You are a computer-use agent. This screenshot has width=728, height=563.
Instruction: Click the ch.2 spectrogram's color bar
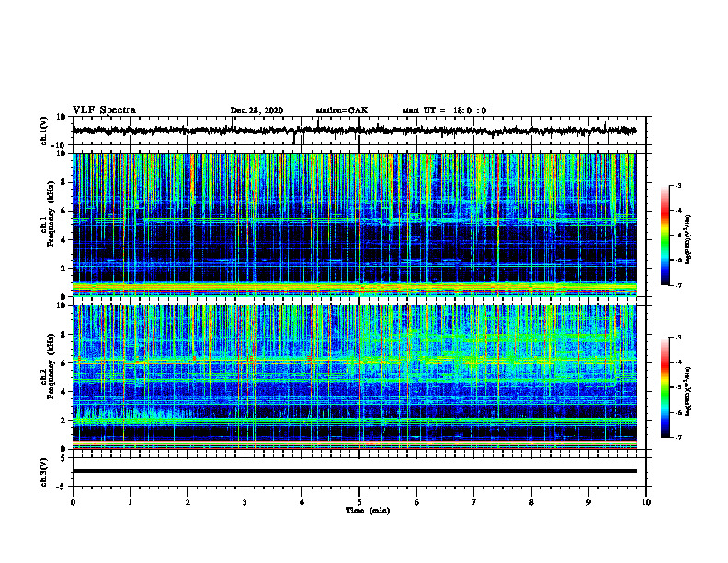pos(665,387)
